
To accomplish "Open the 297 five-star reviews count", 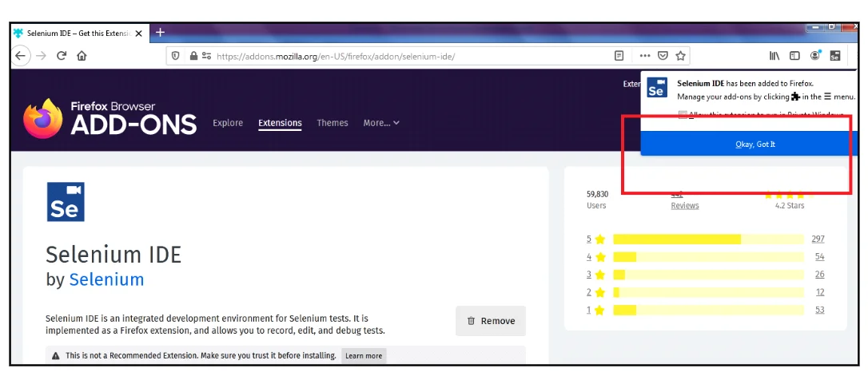I will pos(818,239).
